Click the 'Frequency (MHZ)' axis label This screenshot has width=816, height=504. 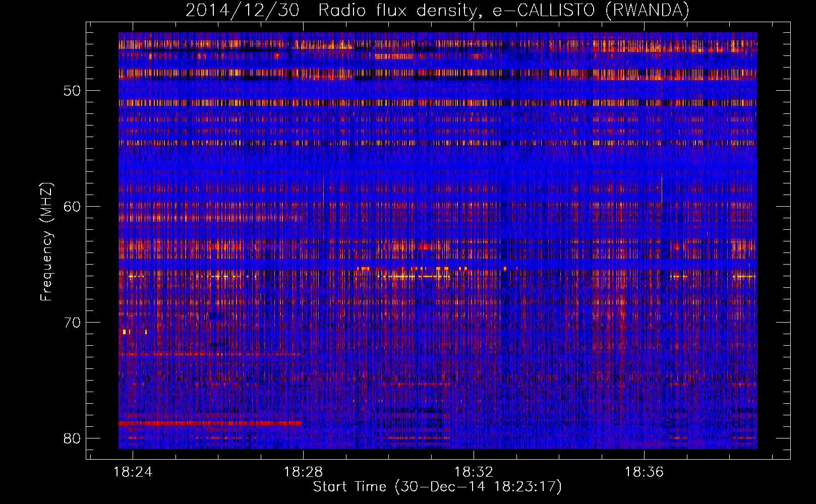46,242
